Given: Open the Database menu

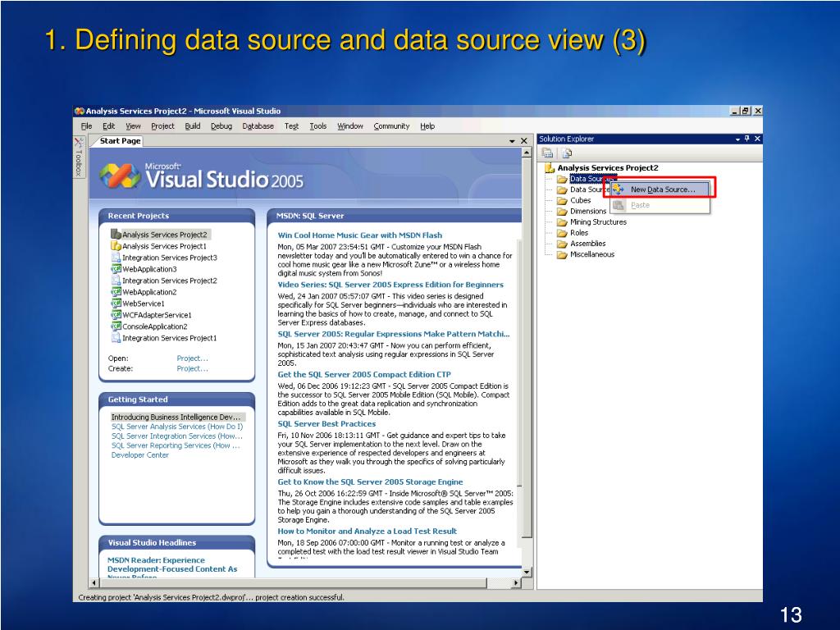Looking at the screenshot, I should [x=258, y=126].
